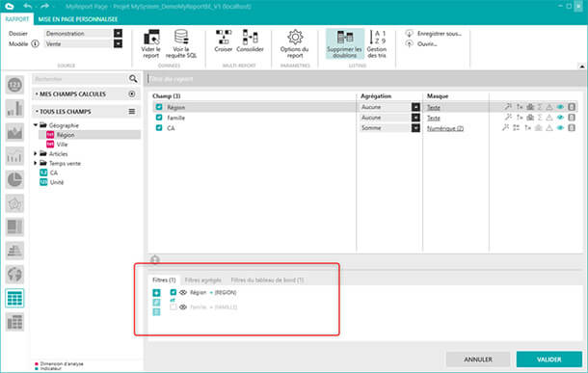Screen dimensions: 588x373
Task: Toggle visibility eye on Famille field row
Action: [x=560, y=118]
